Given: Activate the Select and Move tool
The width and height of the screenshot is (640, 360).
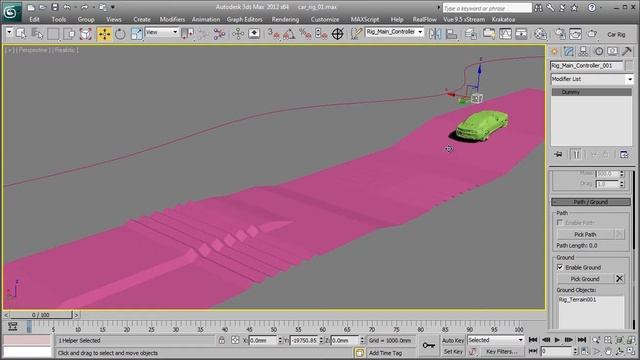Looking at the screenshot, I should [x=104, y=34].
